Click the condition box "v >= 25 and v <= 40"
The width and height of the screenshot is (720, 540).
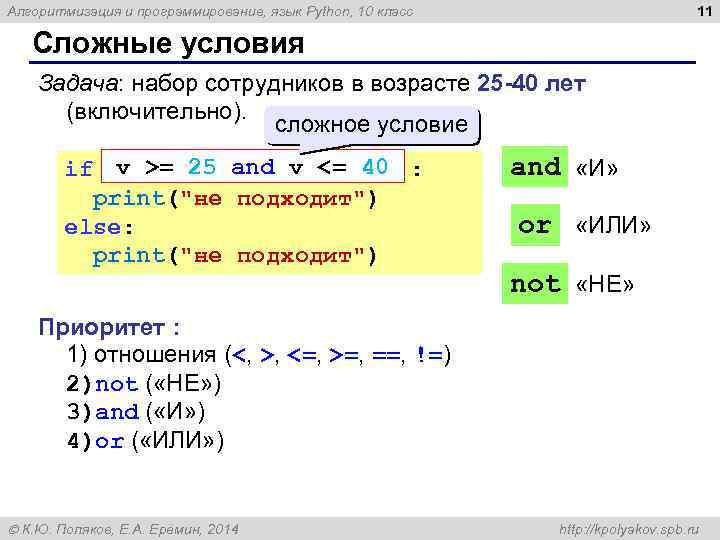pyautogui.click(x=253, y=166)
